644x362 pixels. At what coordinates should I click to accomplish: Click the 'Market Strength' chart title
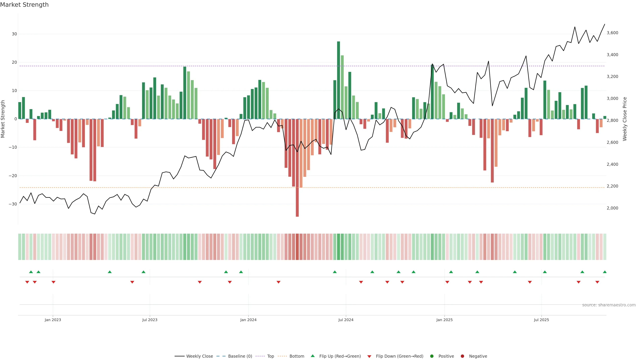coord(24,5)
